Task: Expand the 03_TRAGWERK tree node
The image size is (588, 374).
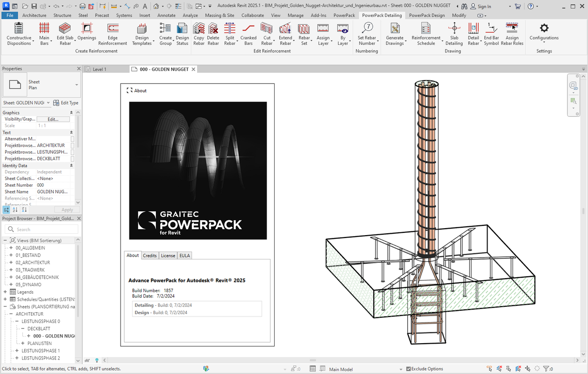Action: pyautogui.click(x=11, y=270)
